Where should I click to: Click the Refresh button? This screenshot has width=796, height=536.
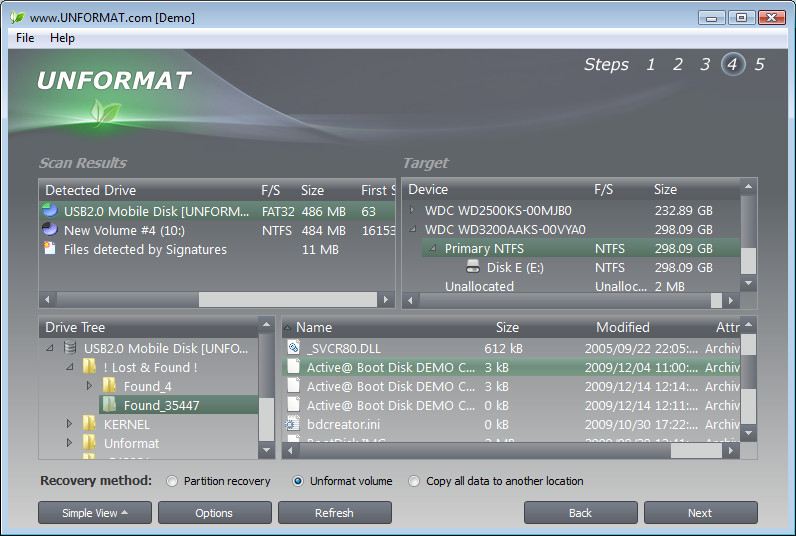(x=335, y=513)
